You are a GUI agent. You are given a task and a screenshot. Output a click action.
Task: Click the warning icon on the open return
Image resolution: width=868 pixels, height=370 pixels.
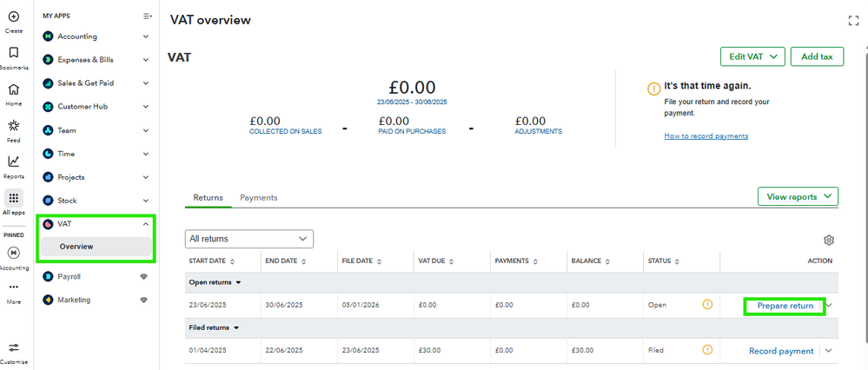707,305
